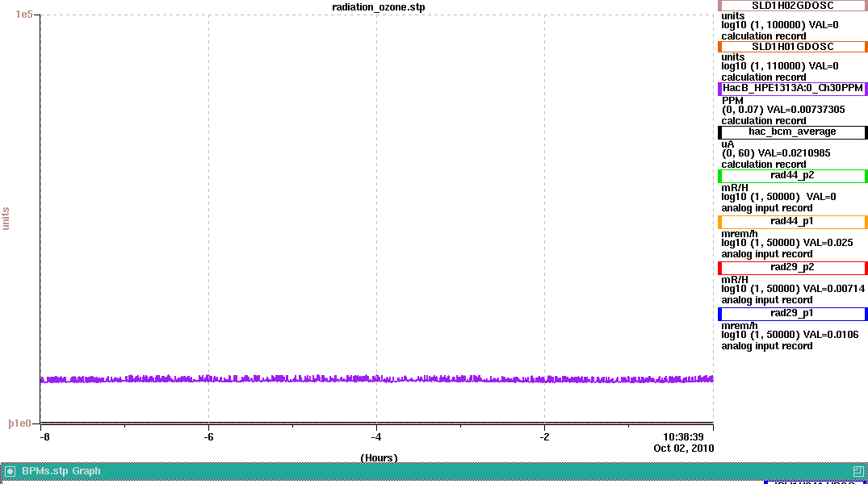Image resolution: width=868 pixels, height=484 pixels.
Task: Select the rad44_p2 legend button
Action: (x=792, y=175)
